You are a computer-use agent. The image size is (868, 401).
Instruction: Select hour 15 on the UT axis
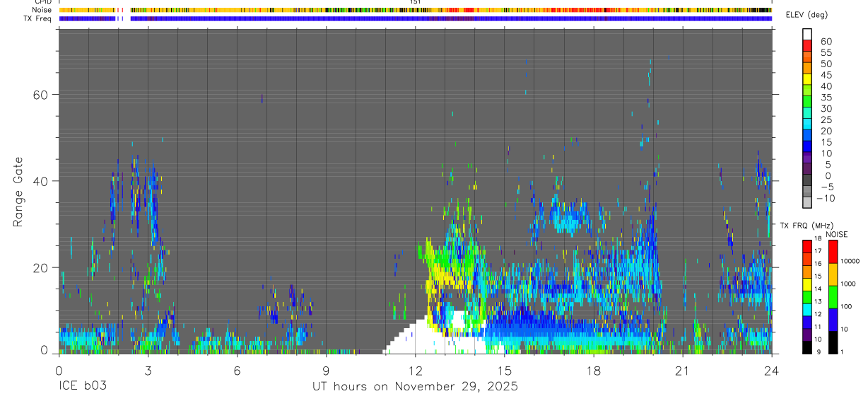[x=505, y=370]
